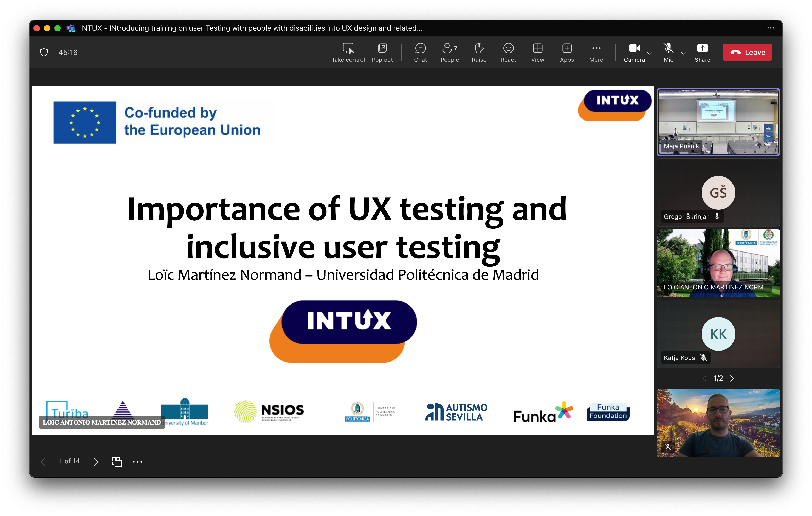Open the View layout menu
This screenshot has height=516, width=812.
coord(538,52)
